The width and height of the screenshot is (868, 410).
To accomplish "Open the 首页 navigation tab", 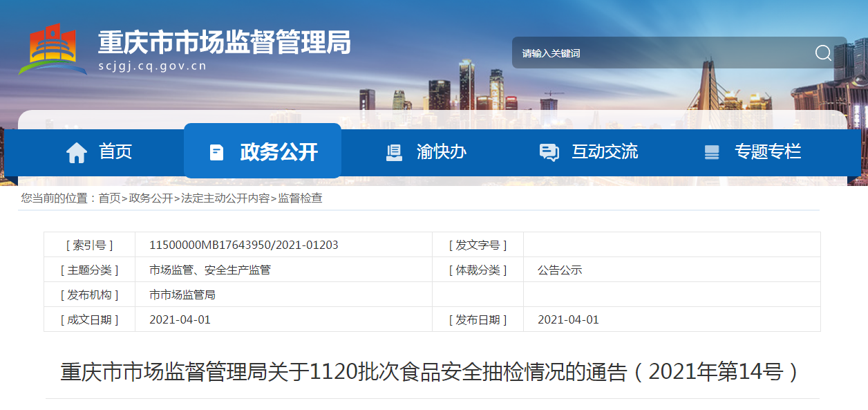I will [x=99, y=151].
